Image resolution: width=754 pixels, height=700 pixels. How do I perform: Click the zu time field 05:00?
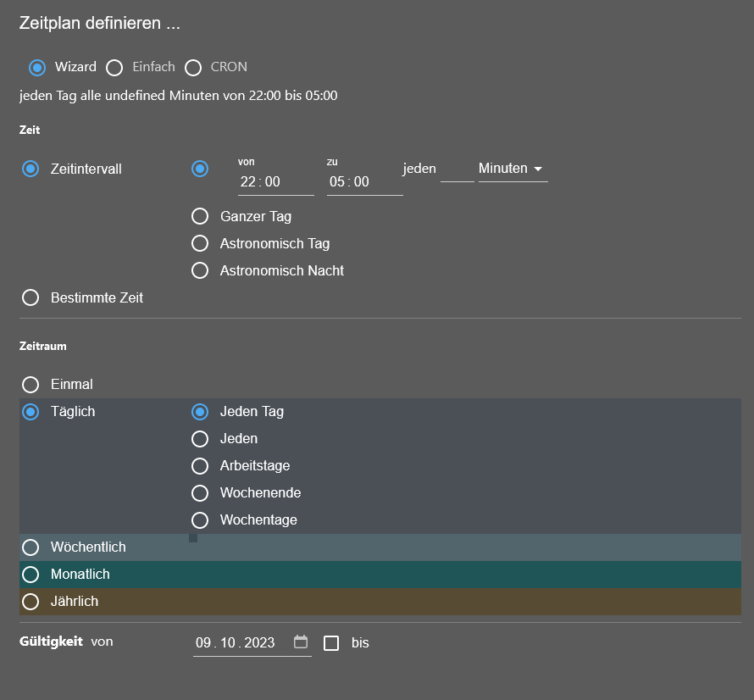365,182
